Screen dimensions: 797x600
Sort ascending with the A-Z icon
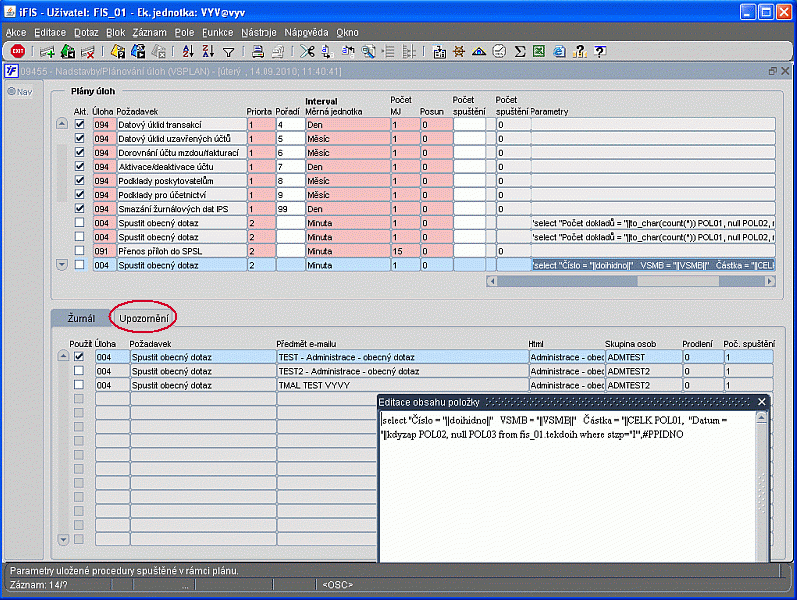[188, 51]
